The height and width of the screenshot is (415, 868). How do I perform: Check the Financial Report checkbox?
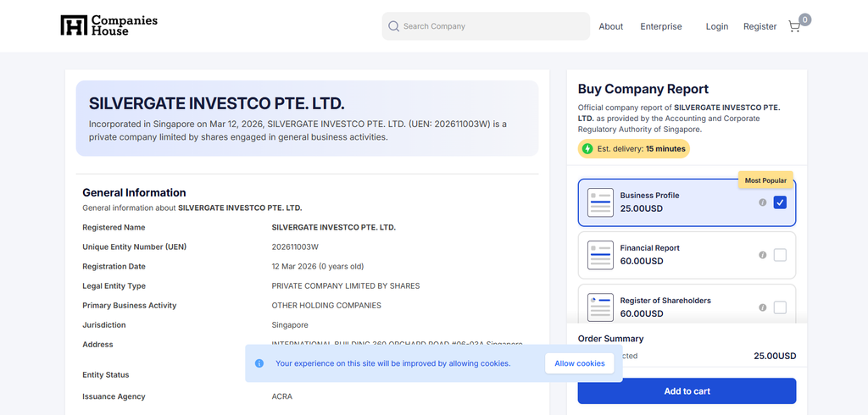[780, 255]
